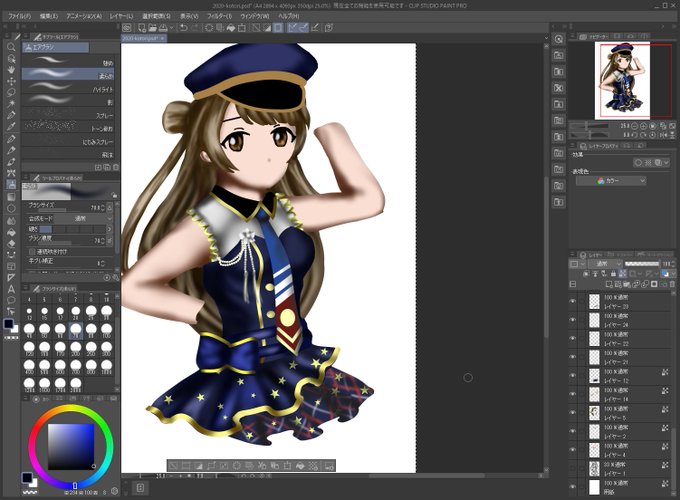Select the Auto Select magic wand tool
680x500 pixels.
[11, 103]
